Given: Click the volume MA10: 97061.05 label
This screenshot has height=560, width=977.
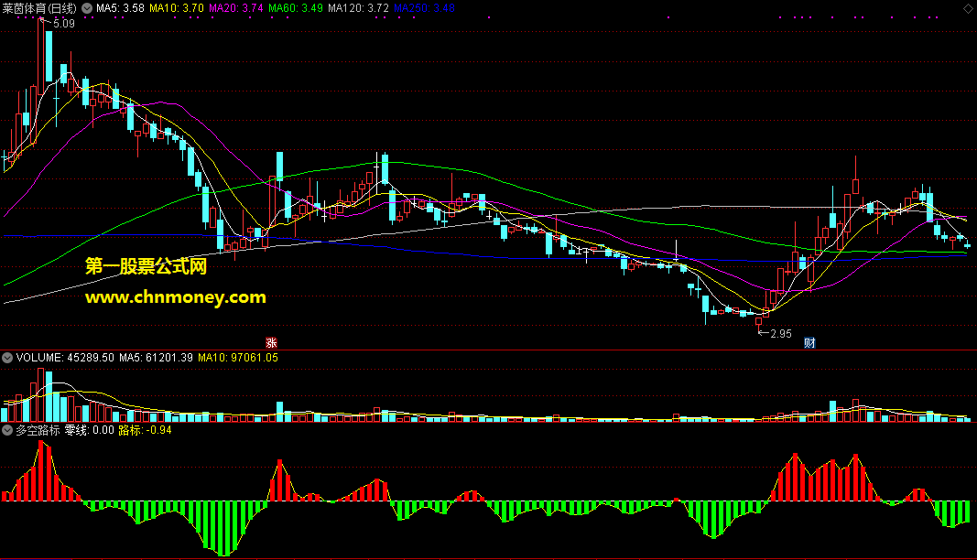Looking at the screenshot, I should click(238, 358).
